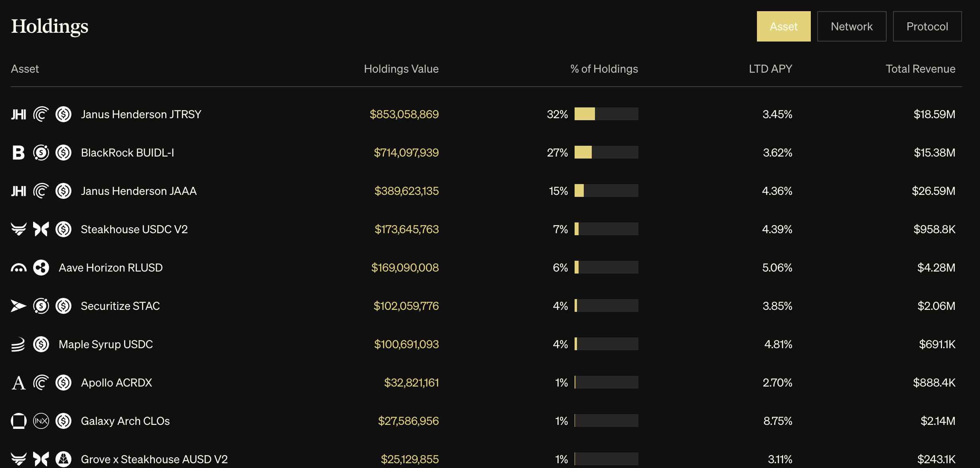Screen dimensions: 980x468
Task: Click the BlackRock B logo icon
Action: click(18, 153)
